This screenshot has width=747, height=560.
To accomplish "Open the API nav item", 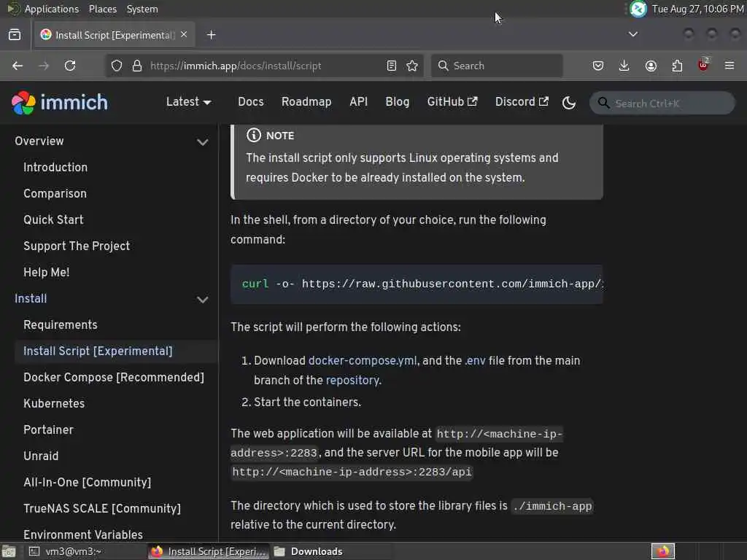I will [358, 102].
